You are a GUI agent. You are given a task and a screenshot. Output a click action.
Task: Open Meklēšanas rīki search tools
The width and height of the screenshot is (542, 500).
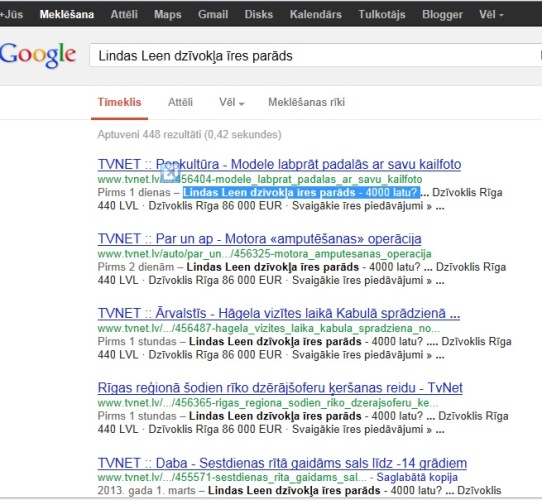tap(306, 102)
